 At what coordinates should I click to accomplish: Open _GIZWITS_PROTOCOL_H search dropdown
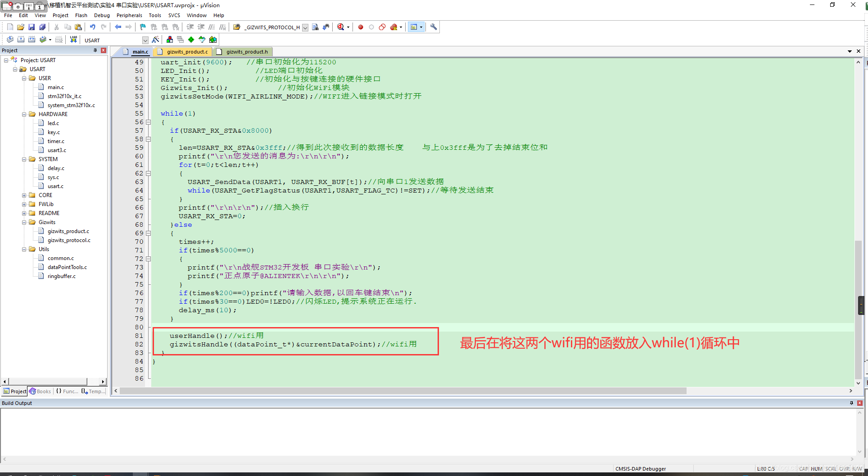[x=305, y=27]
